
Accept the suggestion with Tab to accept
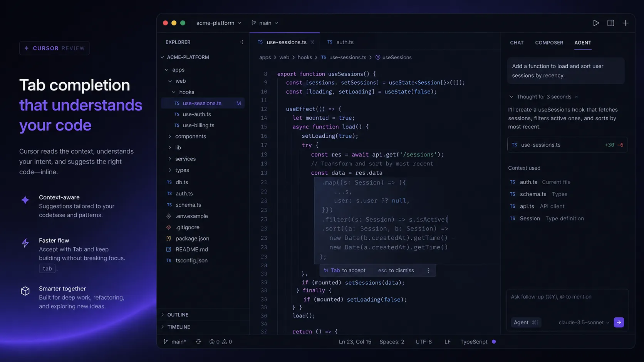pos(345,270)
